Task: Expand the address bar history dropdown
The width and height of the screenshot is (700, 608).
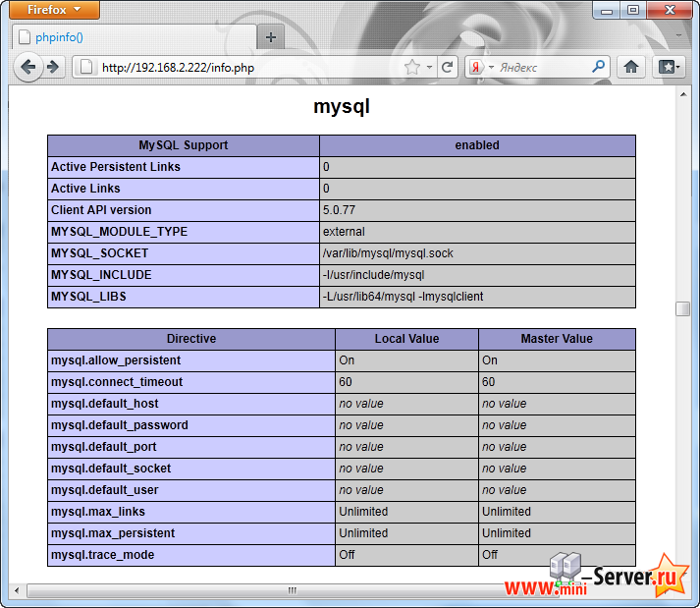Action: coord(429,68)
